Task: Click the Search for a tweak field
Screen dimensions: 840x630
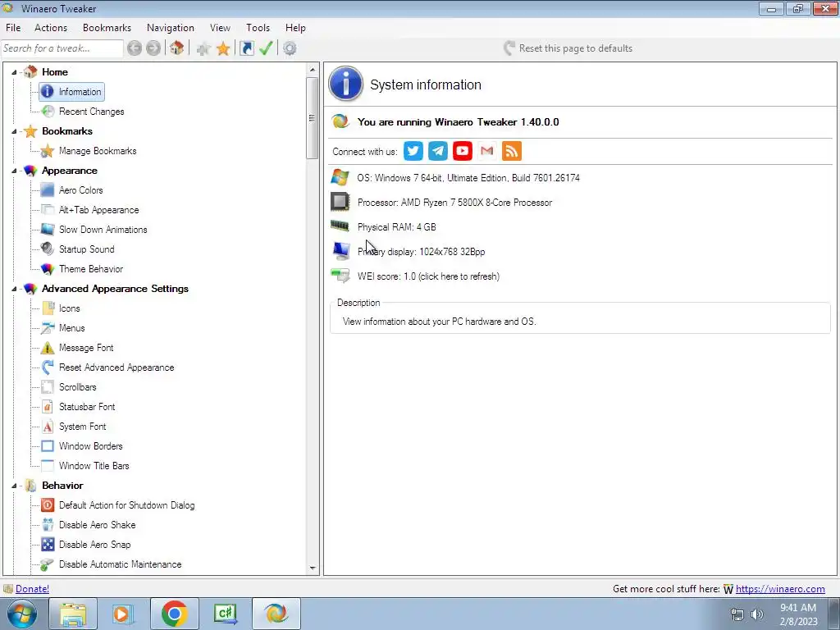Action: [62, 48]
